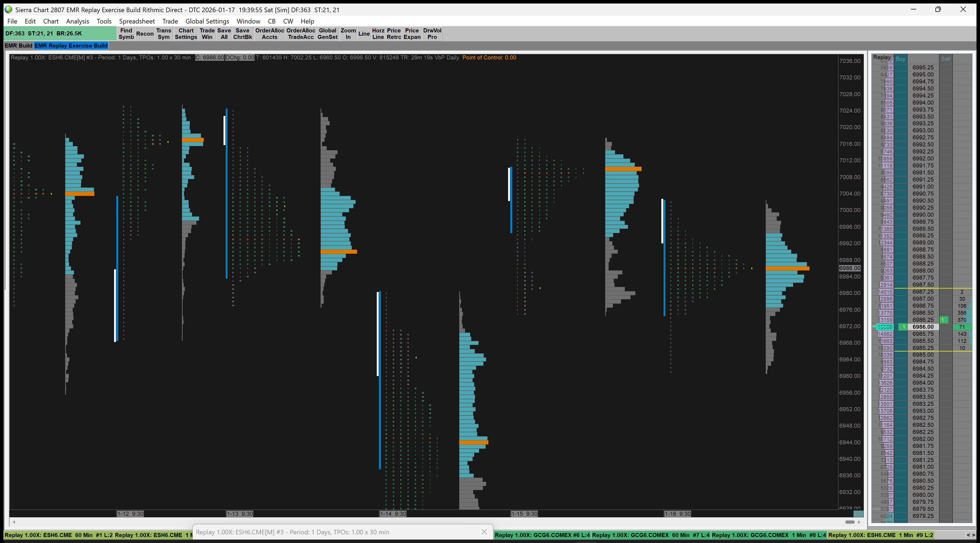The height and width of the screenshot is (543, 980).
Task: Click the Save ChrtBk toolbar button
Action: tap(243, 33)
